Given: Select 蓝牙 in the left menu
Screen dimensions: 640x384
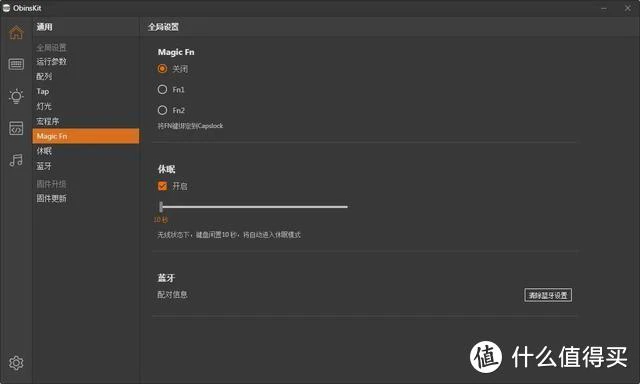Looking at the screenshot, I should (44, 166).
